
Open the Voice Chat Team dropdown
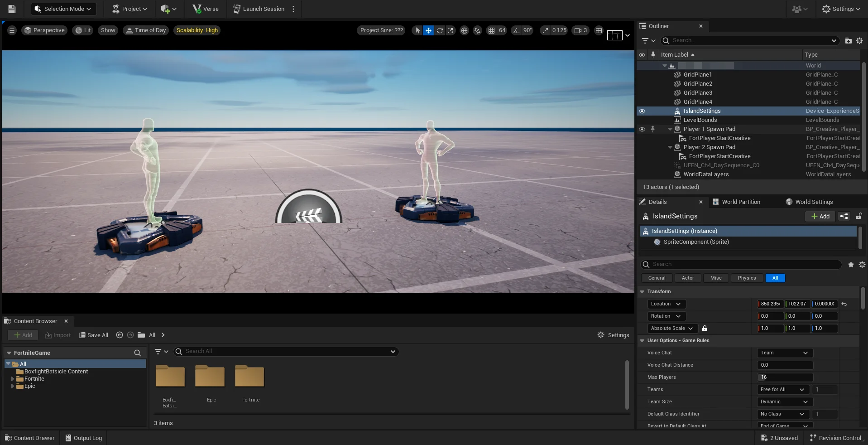785,353
